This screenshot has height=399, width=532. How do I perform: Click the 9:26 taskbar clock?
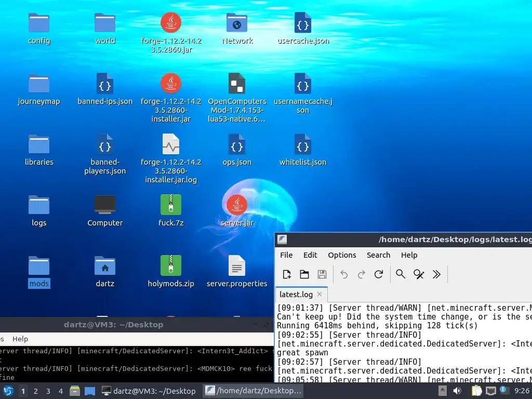pos(522,391)
